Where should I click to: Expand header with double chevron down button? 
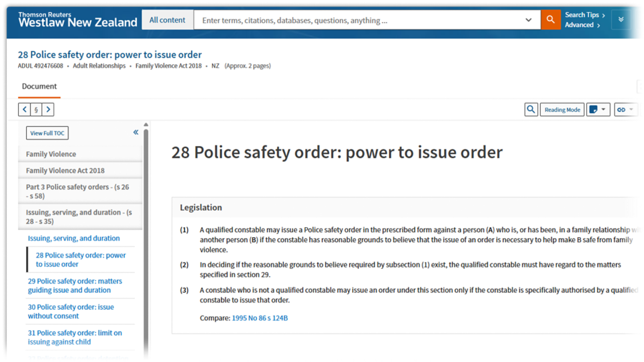pos(621,20)
